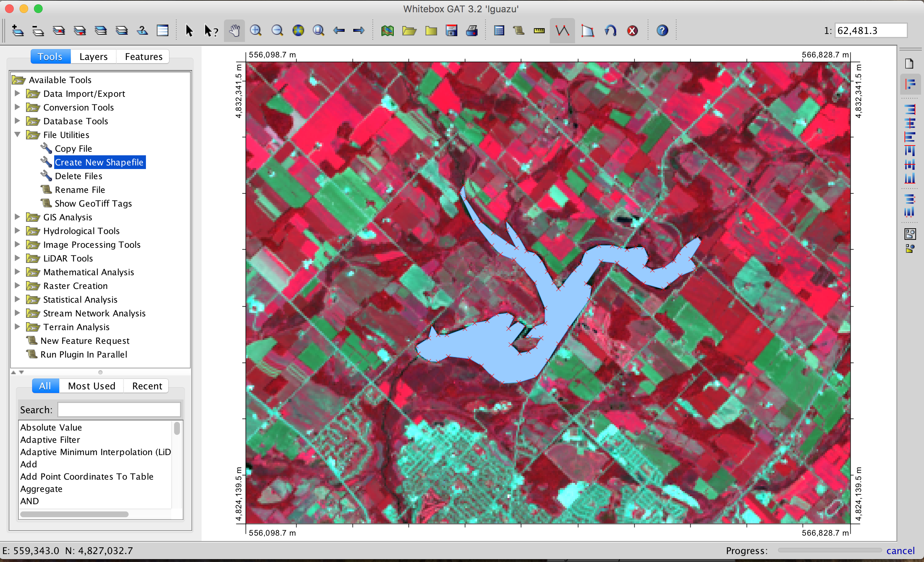924x562 pixels.
Task: Open the Delete Files tool
Action: 78,176
